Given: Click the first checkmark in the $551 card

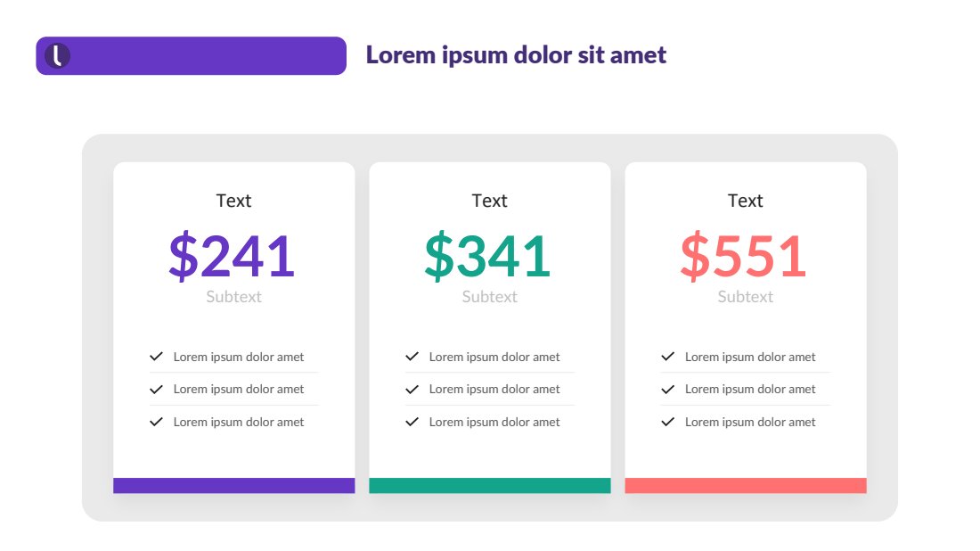Looking at the screenshot, I should click(x=667, y=357).
